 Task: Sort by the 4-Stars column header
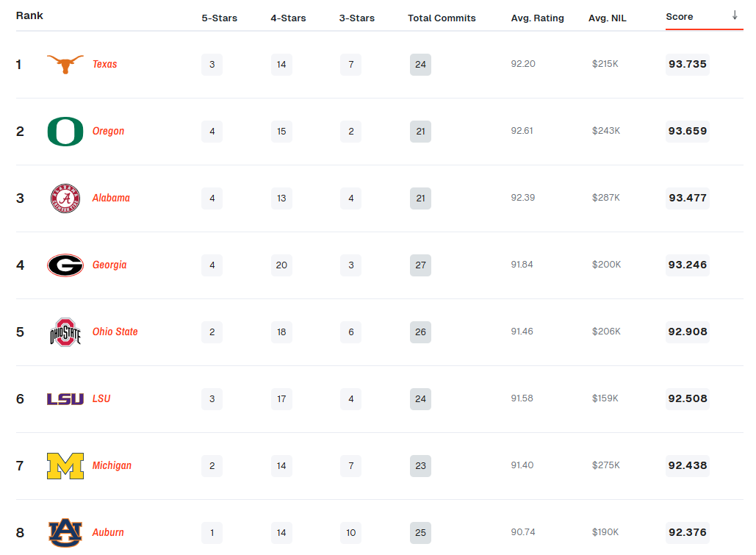[x=288, y=18]
